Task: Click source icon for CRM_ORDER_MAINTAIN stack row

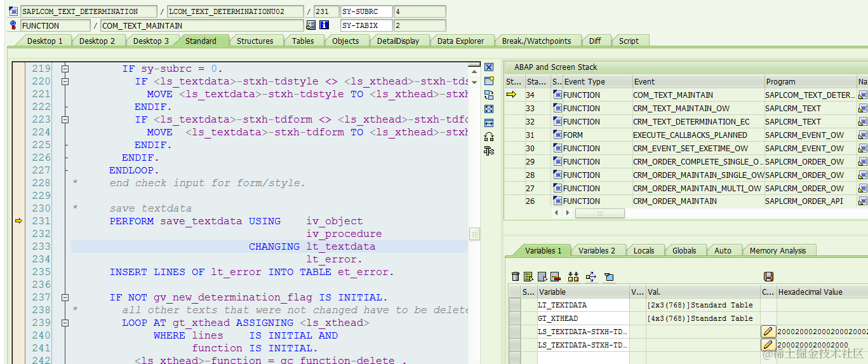Action: pos(558,201)
